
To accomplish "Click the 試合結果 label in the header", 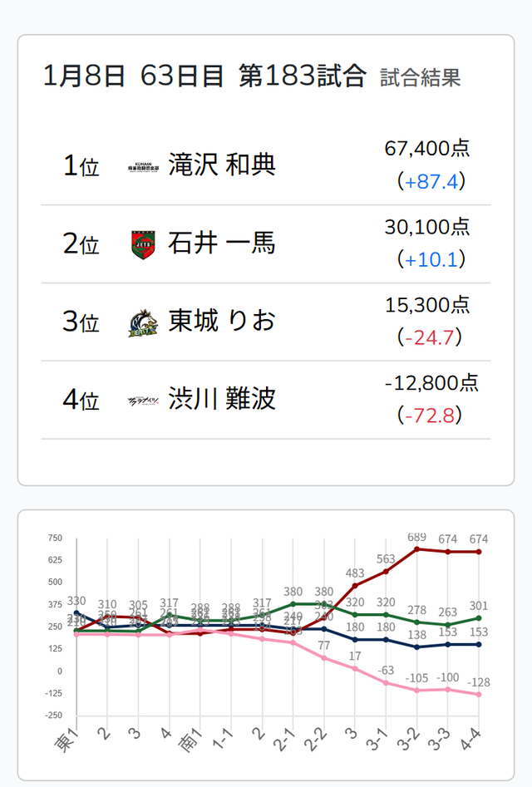I will coord(420,78).
